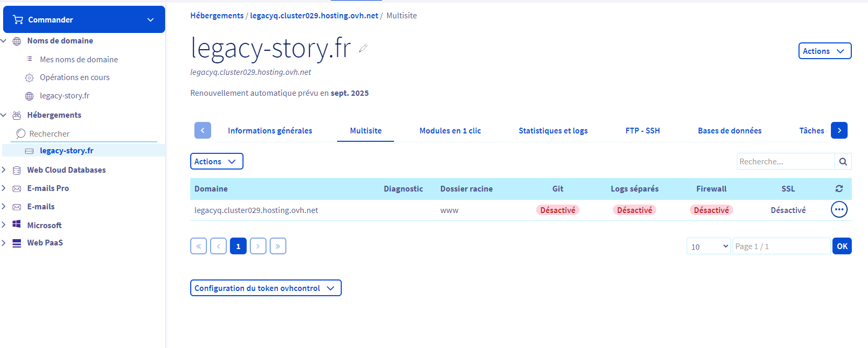Go to the last page of results
The height and width of the screenshot is (348, 868).
coord(277,246)
